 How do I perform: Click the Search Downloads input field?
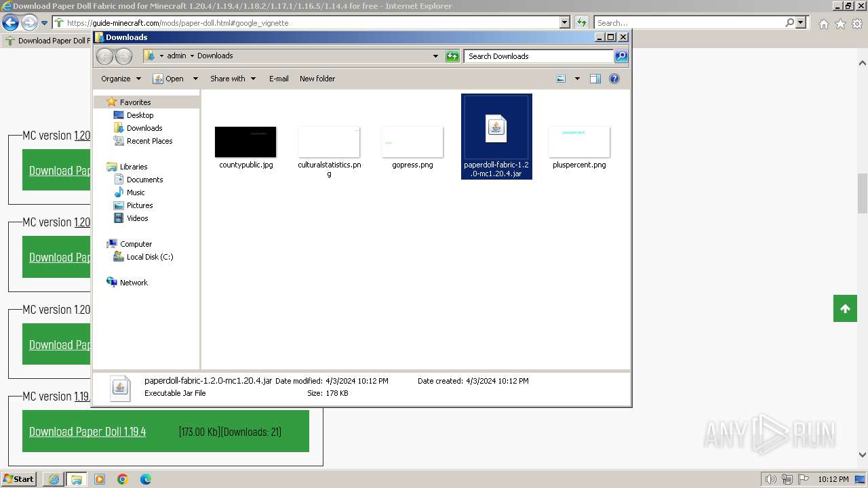point(539,56)
